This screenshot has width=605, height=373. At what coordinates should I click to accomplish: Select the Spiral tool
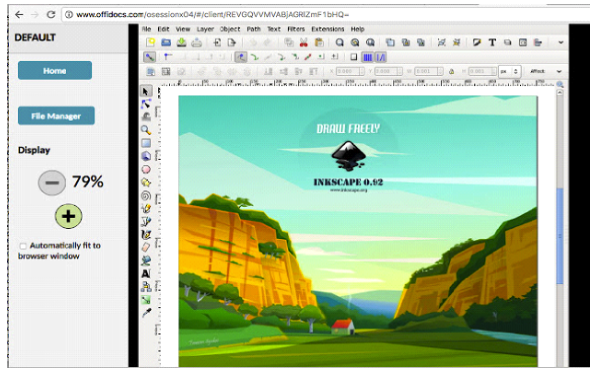(x=146, y=196)
